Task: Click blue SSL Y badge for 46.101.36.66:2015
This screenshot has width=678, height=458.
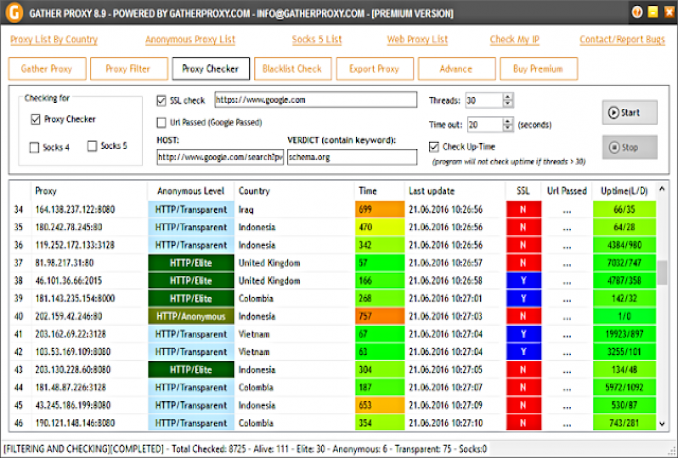Action: 523,280
